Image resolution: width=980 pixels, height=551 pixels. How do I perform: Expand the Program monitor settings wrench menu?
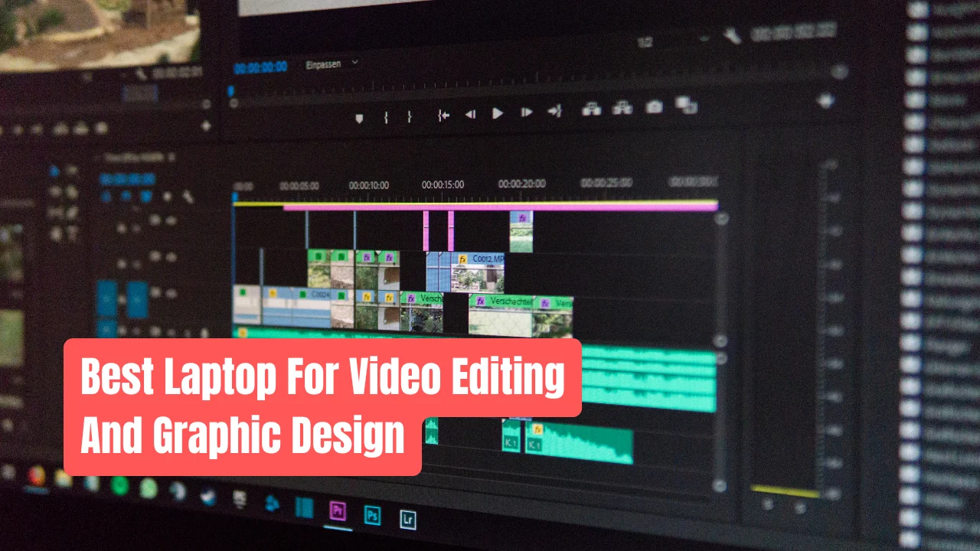point(733,35)
